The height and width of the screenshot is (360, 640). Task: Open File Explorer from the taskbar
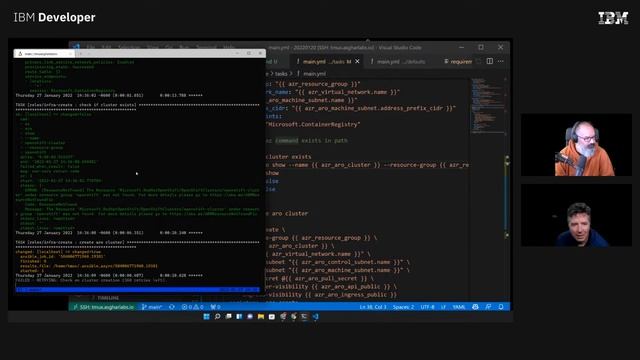[261, 316]
